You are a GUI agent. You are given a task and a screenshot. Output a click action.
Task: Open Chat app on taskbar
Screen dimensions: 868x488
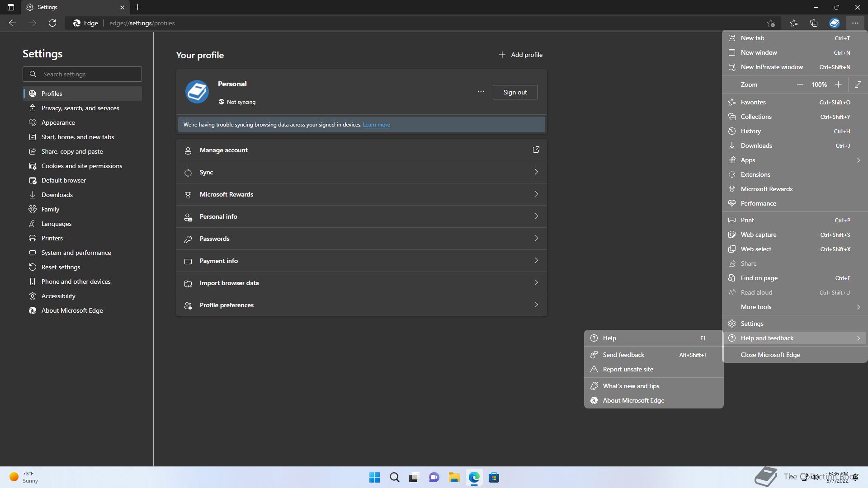point(434,478)
